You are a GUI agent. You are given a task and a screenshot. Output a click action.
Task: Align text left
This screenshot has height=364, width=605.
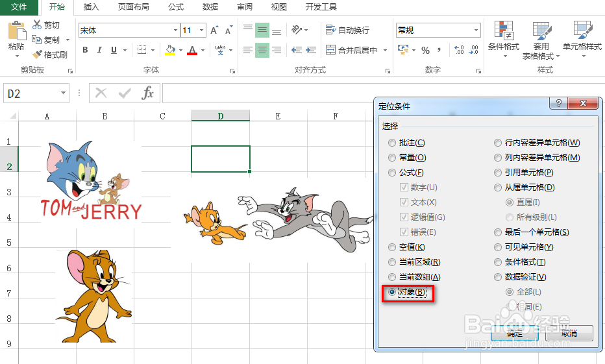pyautogui.click(x=248, y=50)
